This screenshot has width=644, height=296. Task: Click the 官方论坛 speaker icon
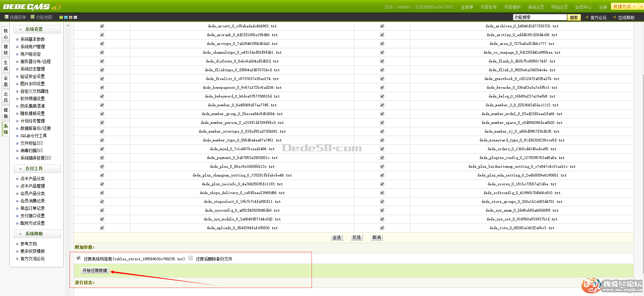click(587, 17)
